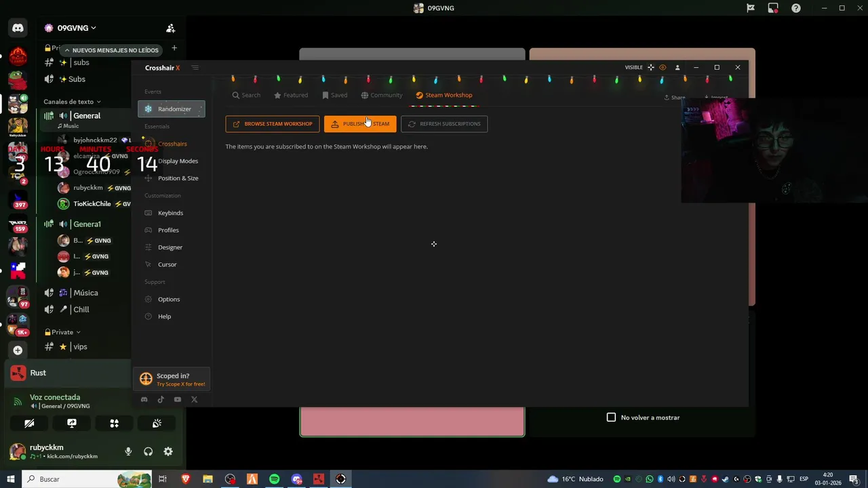Open Brave browser from the taskbar
Viewport: 868px width, 488px height.
pos(185,479)
